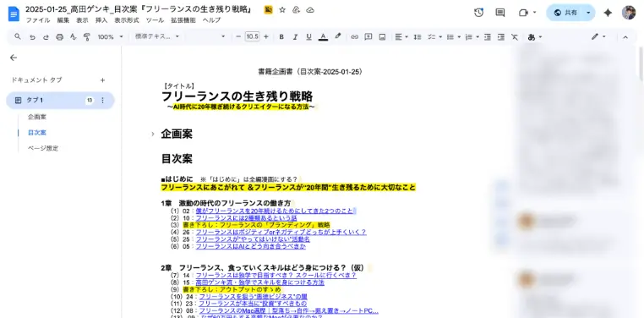Screen dimensions: 644x318
Task: Click the font size 10.5 field
Action: point(252,36)
